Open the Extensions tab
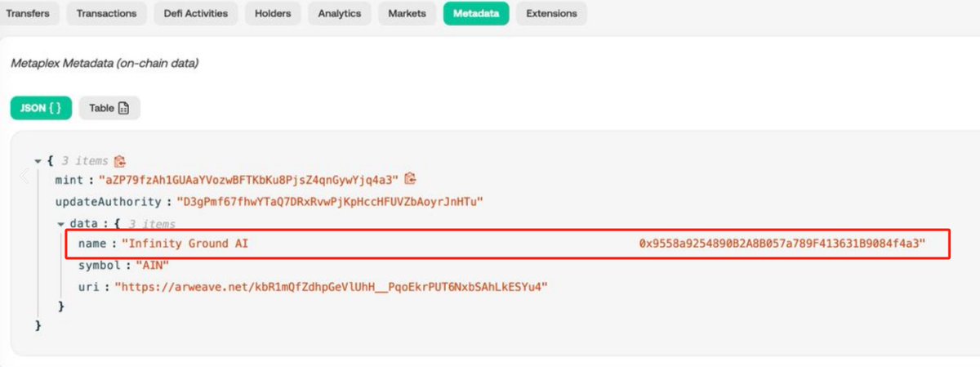980x367 pixels. click(551, 13)
